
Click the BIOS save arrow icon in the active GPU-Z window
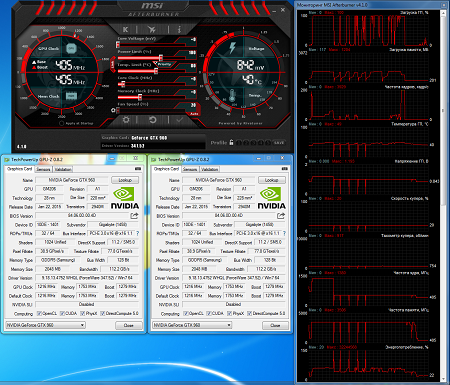tap(281, 216)
